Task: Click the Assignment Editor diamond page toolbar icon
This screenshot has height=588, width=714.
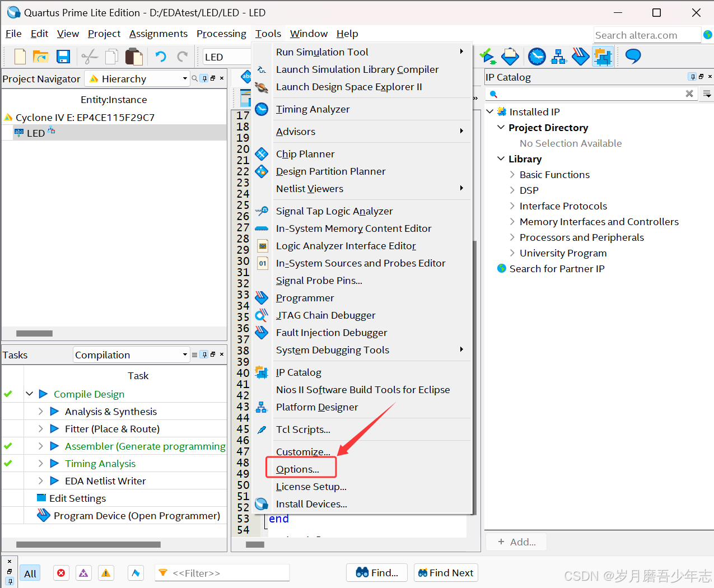Action: 510,57
